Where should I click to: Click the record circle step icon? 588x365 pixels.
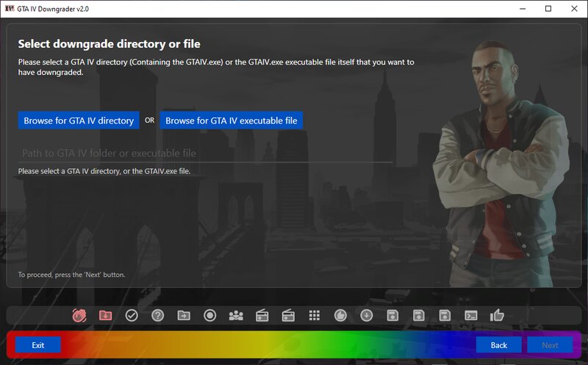click(209, 315)
